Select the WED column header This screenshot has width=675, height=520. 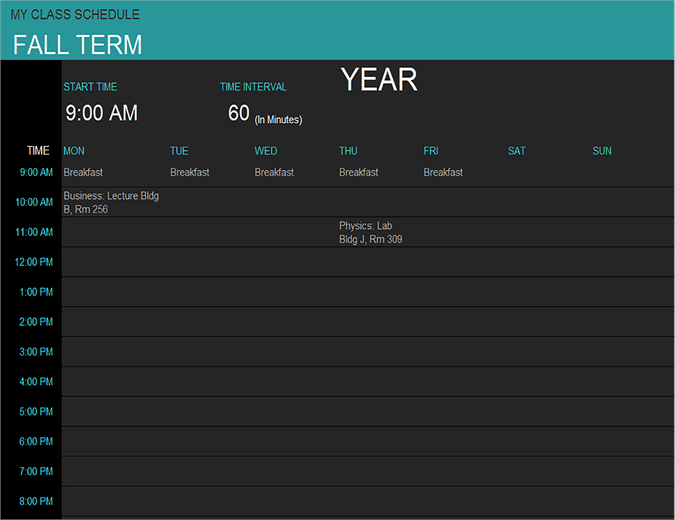click(x=266, y=151)
